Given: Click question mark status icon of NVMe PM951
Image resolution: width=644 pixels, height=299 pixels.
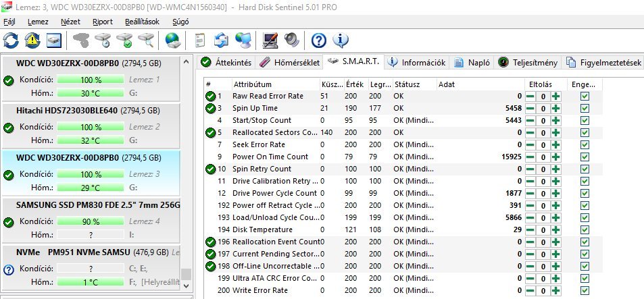Looking at the screenshot, I should [x=8, y=269].
